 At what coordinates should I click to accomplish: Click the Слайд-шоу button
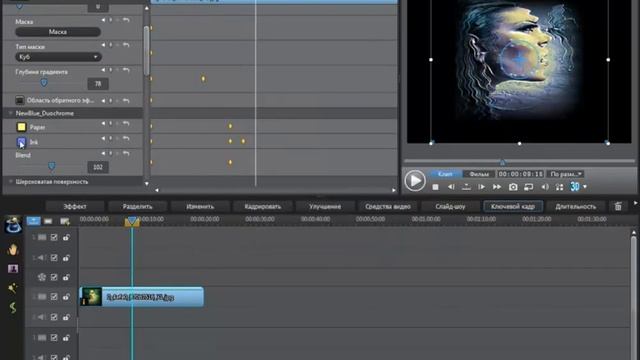[450, 207]
